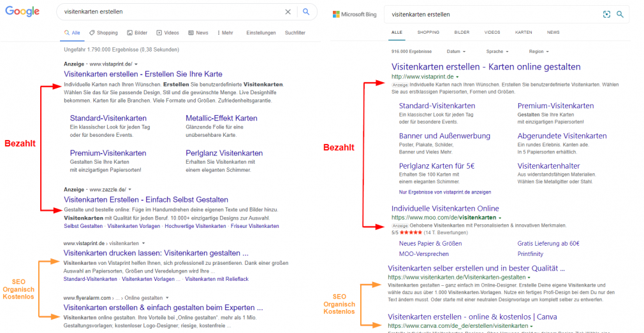Open 'Visitenkarten drucken lassen' organic result
644x333 pixels.
pos(156,253)
